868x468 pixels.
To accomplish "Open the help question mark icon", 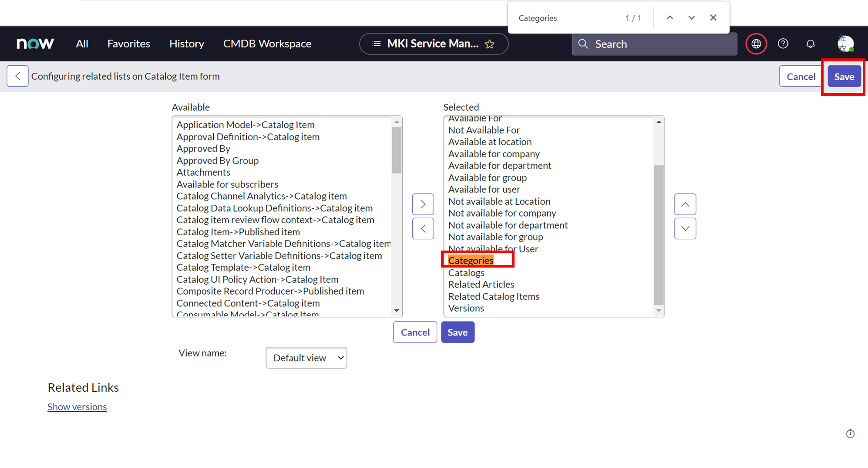I will 783,44.
